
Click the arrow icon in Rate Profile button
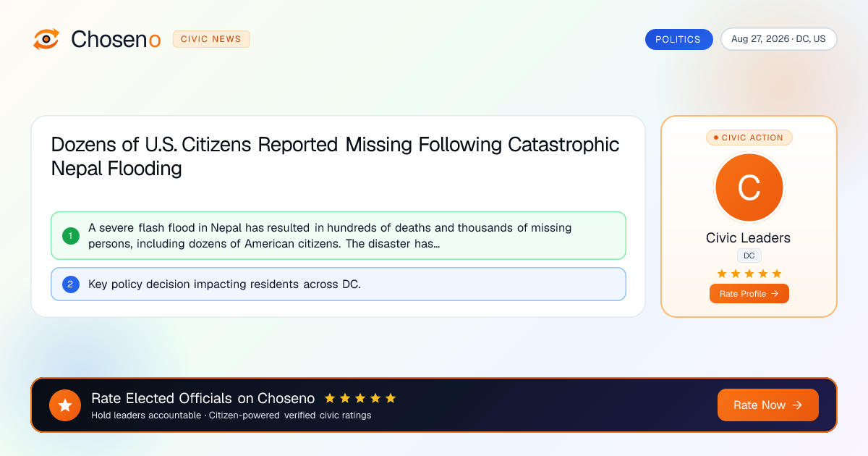775,294
